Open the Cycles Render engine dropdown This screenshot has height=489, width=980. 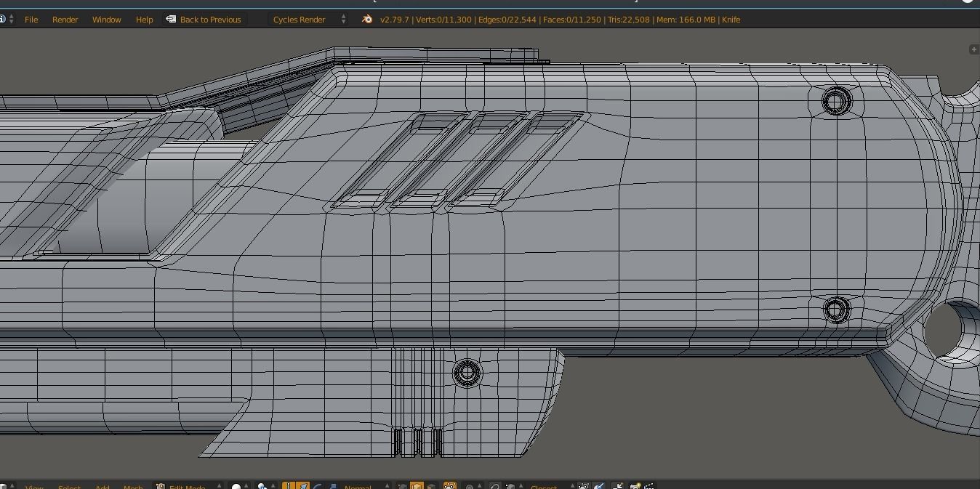click(x=309, y=20)
